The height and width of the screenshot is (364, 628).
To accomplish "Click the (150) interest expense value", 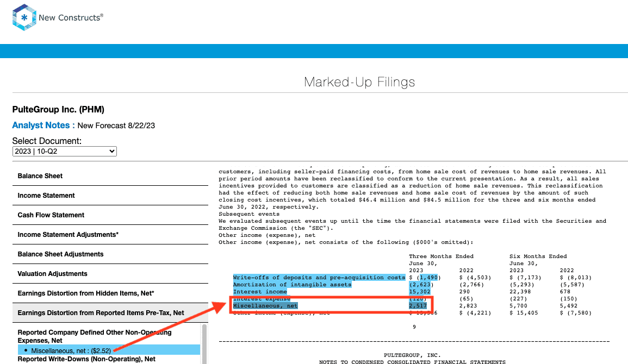I will coord(569,299).
